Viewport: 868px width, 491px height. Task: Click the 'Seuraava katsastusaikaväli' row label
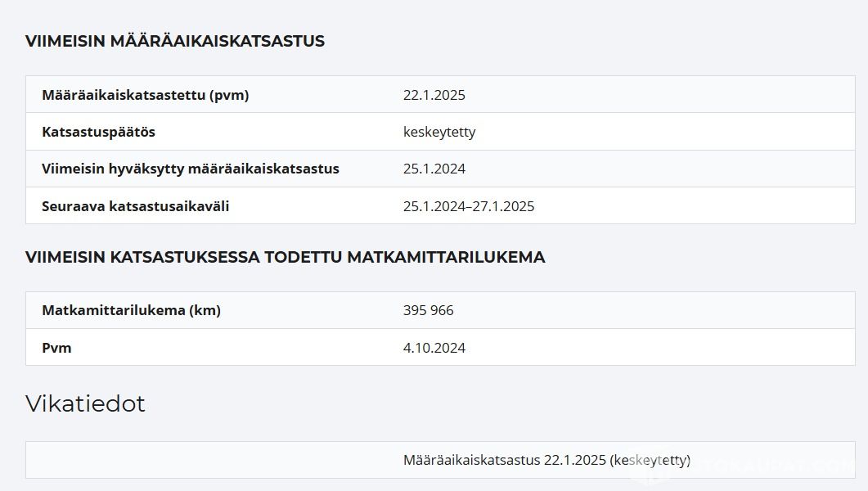pyautogui.click(x=135, y=206)
